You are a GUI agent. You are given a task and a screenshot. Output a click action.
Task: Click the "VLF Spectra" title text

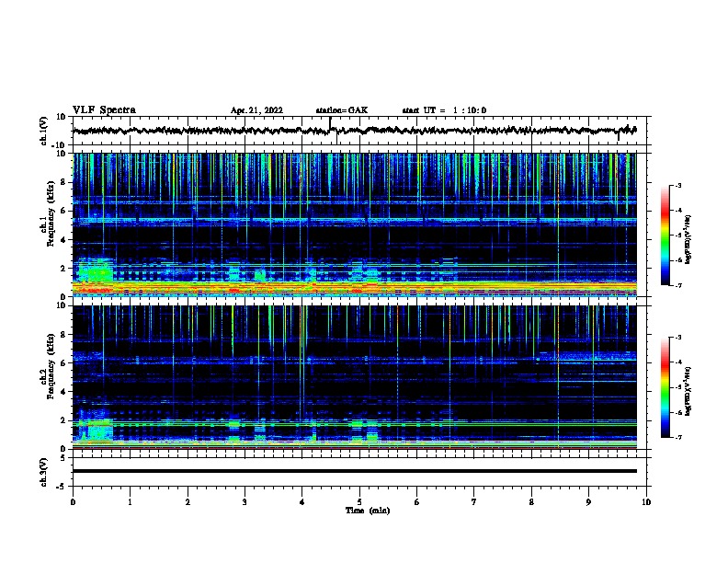click(x=104, y=110)
